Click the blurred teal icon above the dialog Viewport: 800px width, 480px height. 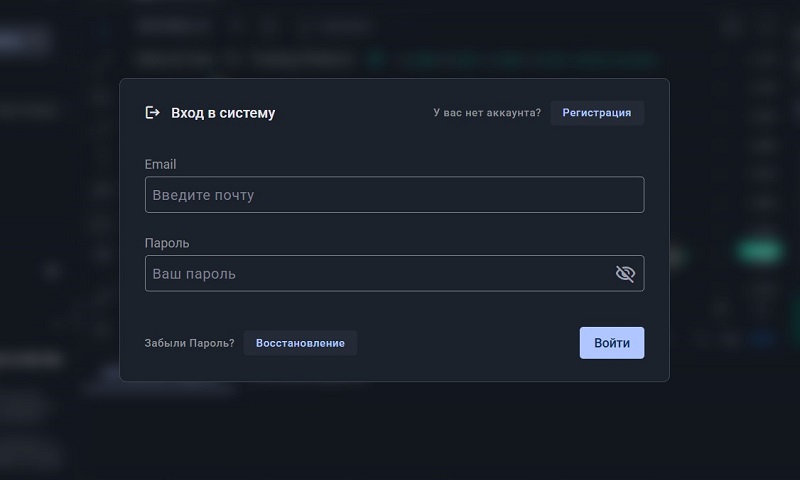point(377,59)
